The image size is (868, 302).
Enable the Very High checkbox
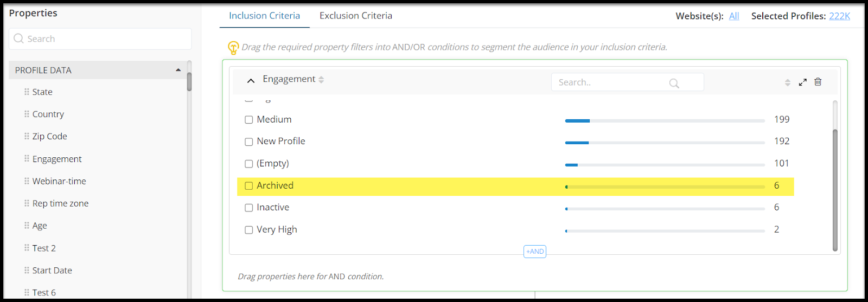[x=249, y=230]
